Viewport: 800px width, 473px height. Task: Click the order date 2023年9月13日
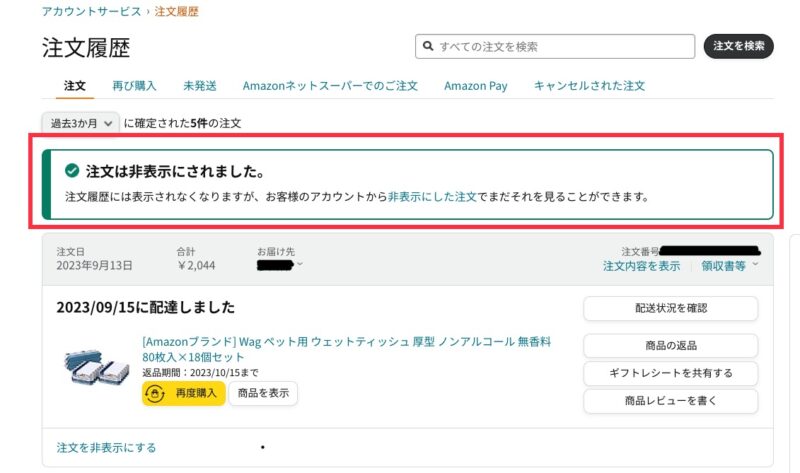tap(94, 265)
